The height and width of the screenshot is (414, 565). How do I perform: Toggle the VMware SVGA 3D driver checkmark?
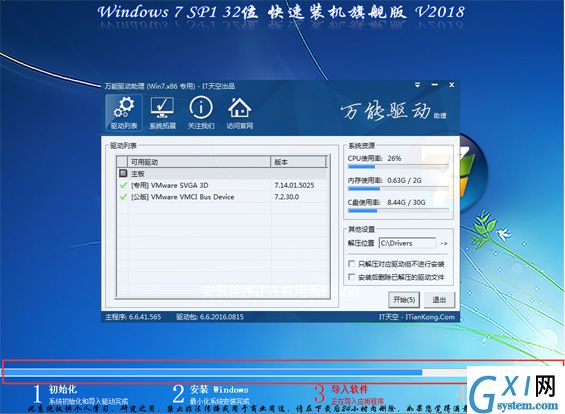coord(123,185)
